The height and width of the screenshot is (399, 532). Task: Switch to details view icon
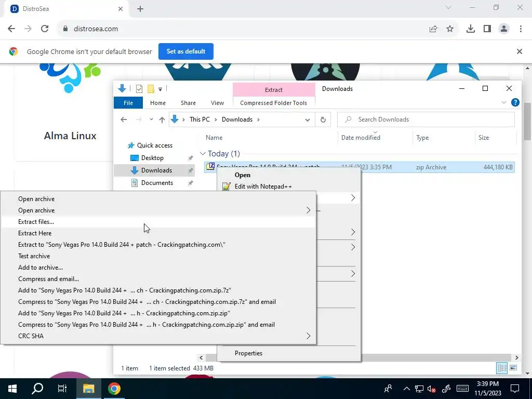click(x=502, y=368)
